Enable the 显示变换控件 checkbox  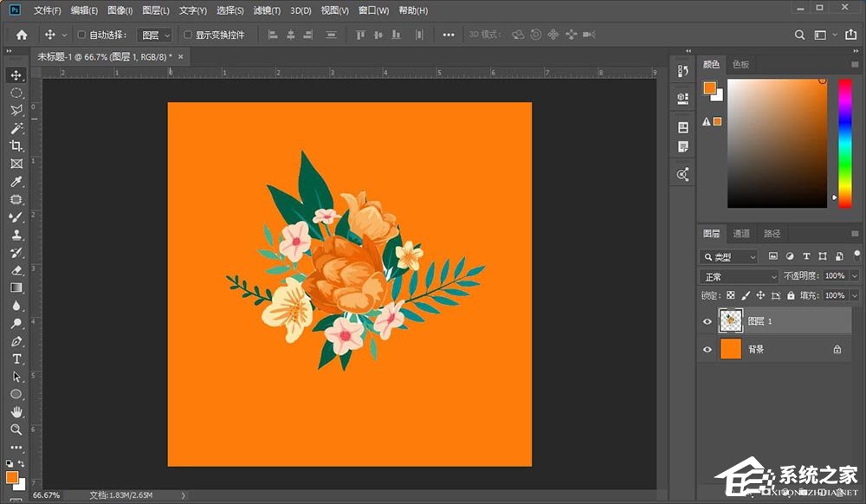tap(186, 35)
